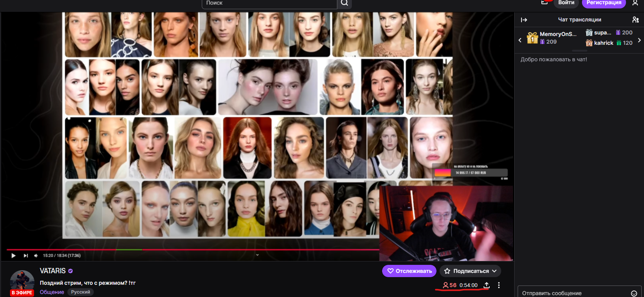Click the VATARIS verified badge
Viewport: 644px width, 297px height.
tap(70, 271)
